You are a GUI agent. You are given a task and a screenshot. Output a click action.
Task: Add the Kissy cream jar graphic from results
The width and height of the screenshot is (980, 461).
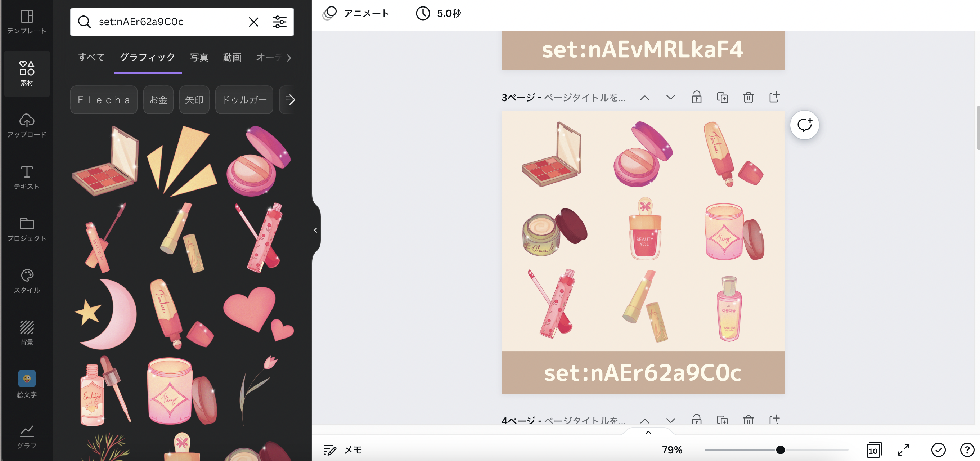pos(182,391)
